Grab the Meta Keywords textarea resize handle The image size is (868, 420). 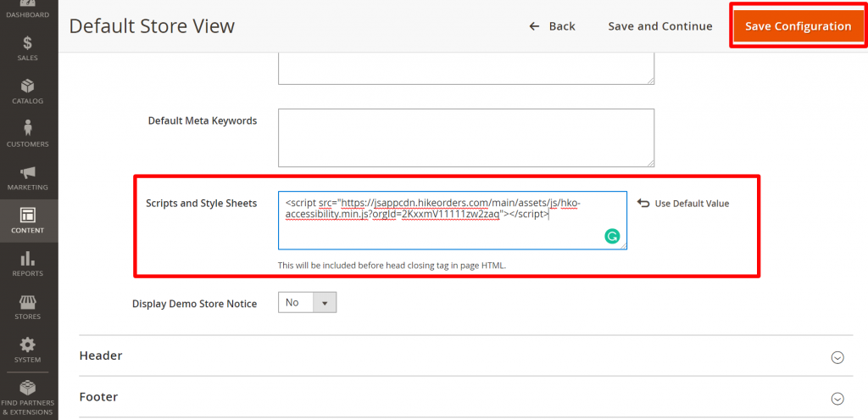click(x=651, y=164)
